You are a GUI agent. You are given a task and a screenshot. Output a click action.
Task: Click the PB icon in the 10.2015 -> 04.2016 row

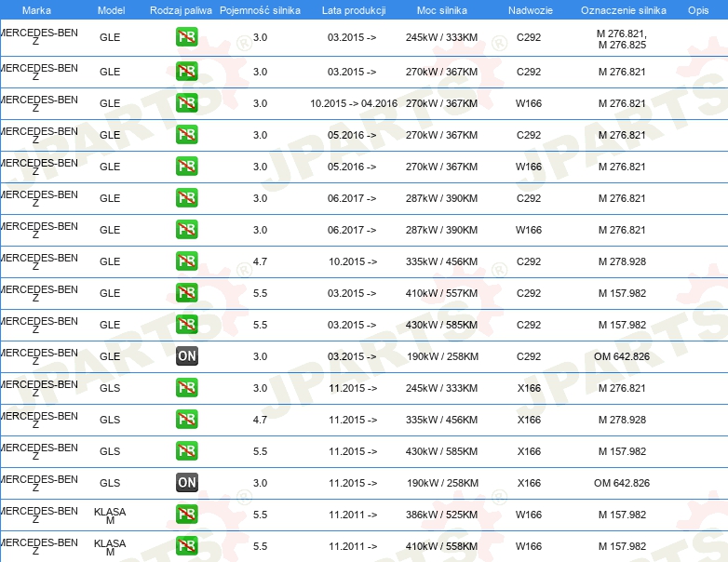[187, 103]
